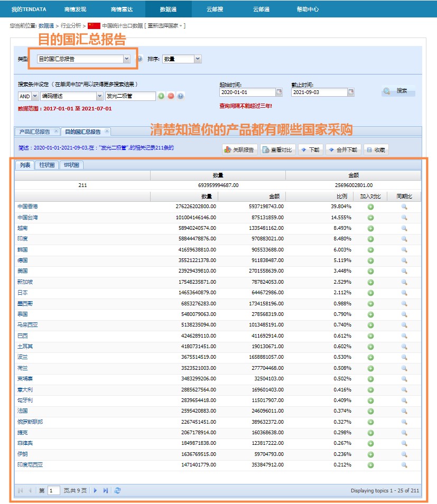The width and height of the screenshot is (437, 504).
Task: Remove search condition with red minus
Action: [171, 96]
